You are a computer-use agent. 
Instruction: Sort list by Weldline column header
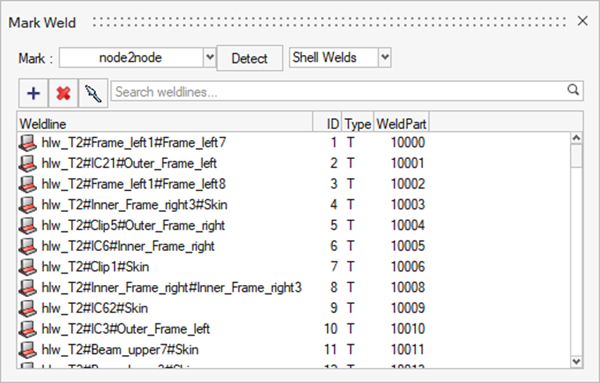click(165, 124)
